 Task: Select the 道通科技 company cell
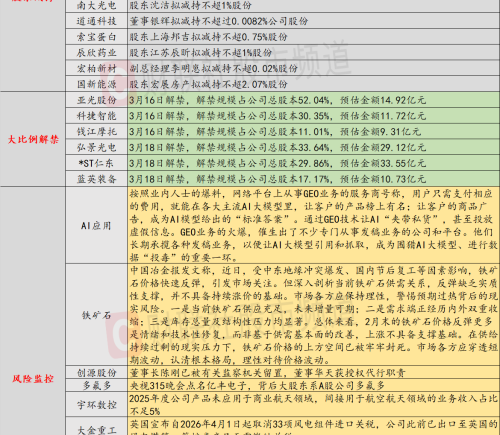click(x=96, y=21)
